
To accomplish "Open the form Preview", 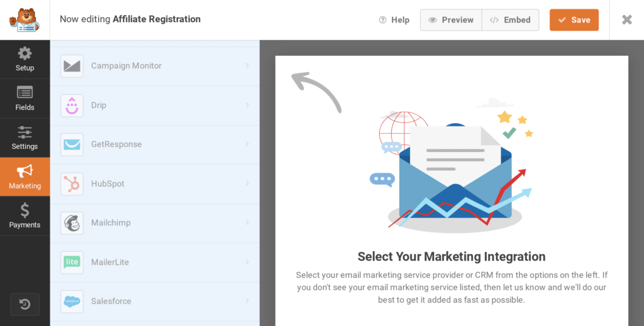I will click(451, 19).
